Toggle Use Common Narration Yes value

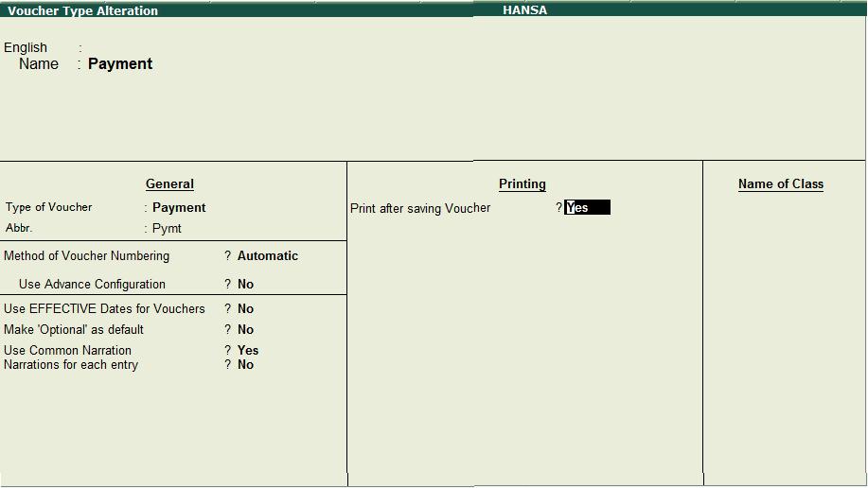[248, 350]
